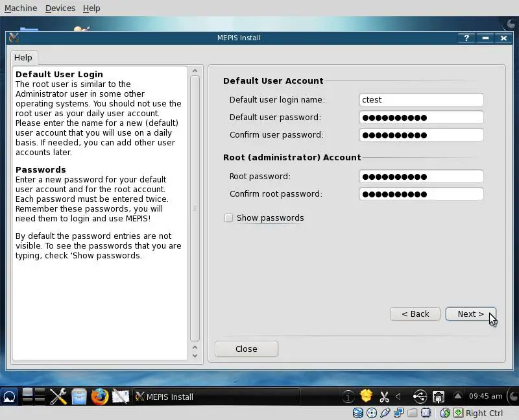Click the Default user login name field
The width and height of the screenshot is (519, 420).
click(x=421, y=100)
